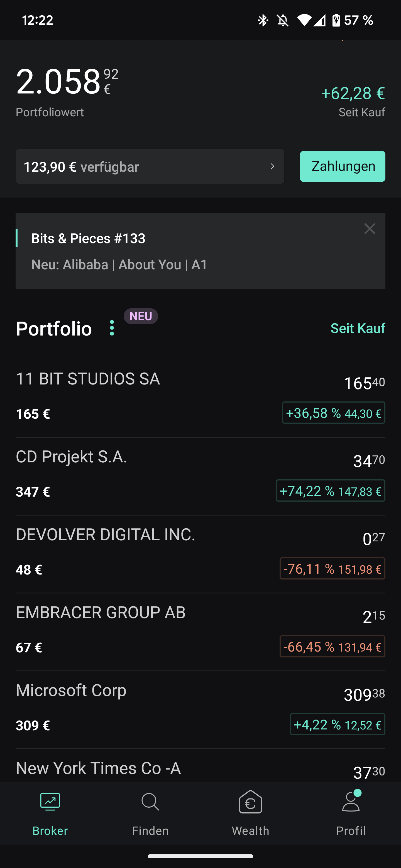The width and height of the screenshot is (401, 868).
Task: Open the EMBRACER GROUP AB position
Action: (x=135, y=630)
